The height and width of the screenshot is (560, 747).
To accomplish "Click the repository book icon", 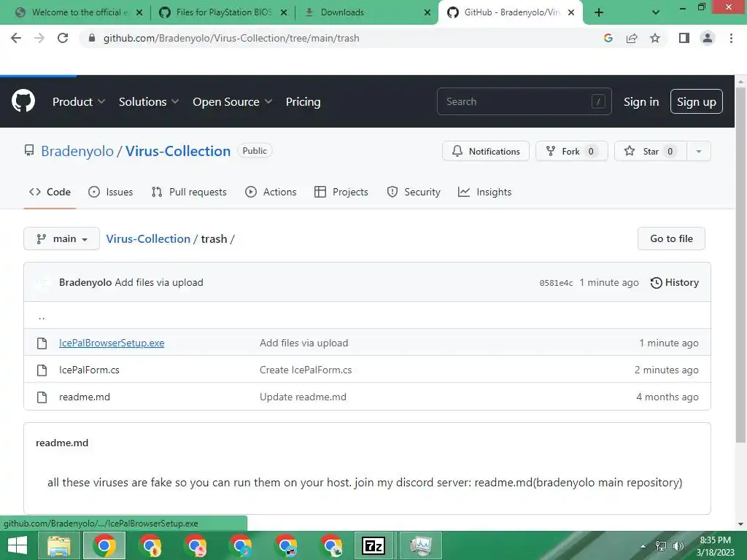I will (x=29, y=151).
